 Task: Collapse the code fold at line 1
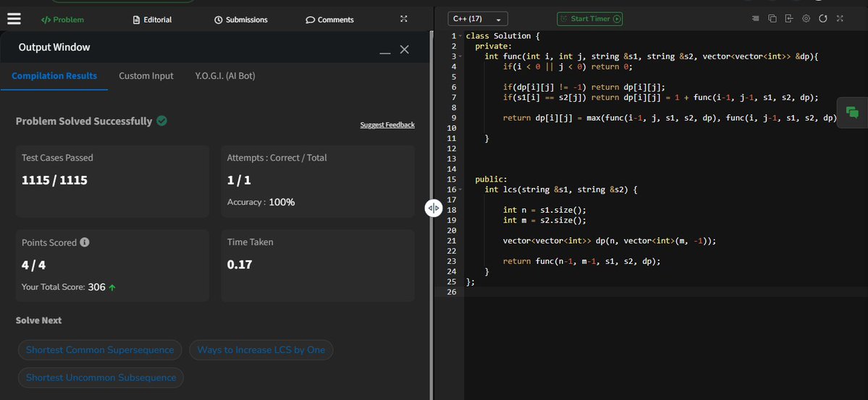pyautogui.click(x=460, y=36)
